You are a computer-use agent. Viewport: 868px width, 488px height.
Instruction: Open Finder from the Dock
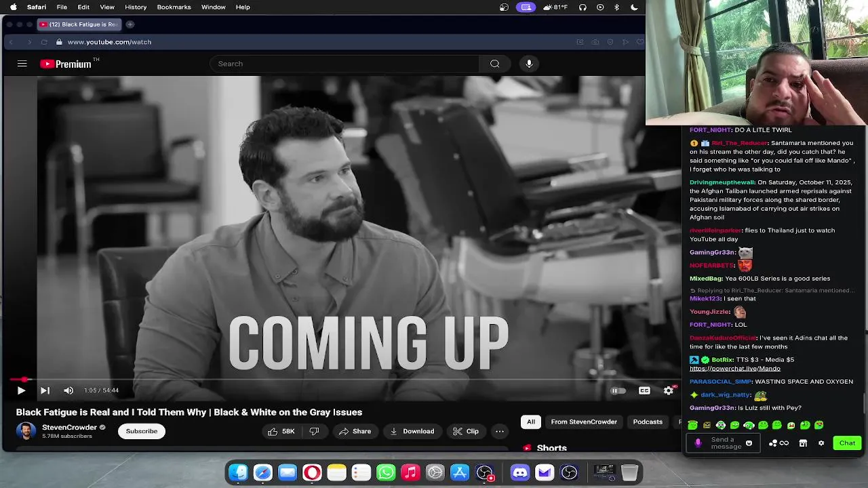tap(238, 472)
